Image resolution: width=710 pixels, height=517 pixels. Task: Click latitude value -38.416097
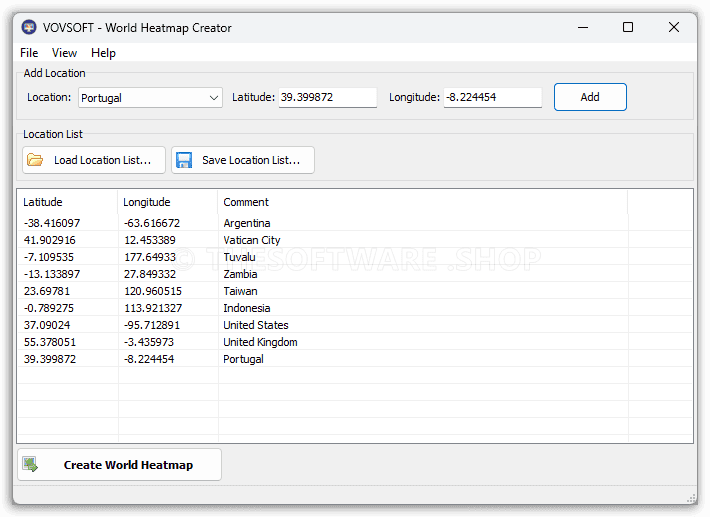coord(52,223)
